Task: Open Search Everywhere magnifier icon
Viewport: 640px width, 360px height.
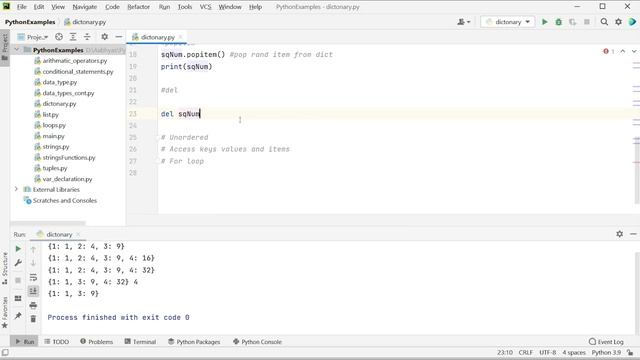Action: 604,22
